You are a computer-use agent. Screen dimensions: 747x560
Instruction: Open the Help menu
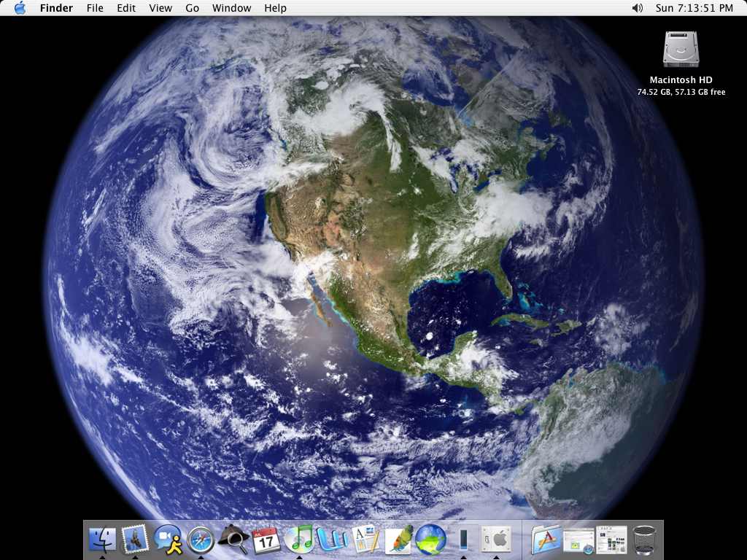click(x=275, y=8)
